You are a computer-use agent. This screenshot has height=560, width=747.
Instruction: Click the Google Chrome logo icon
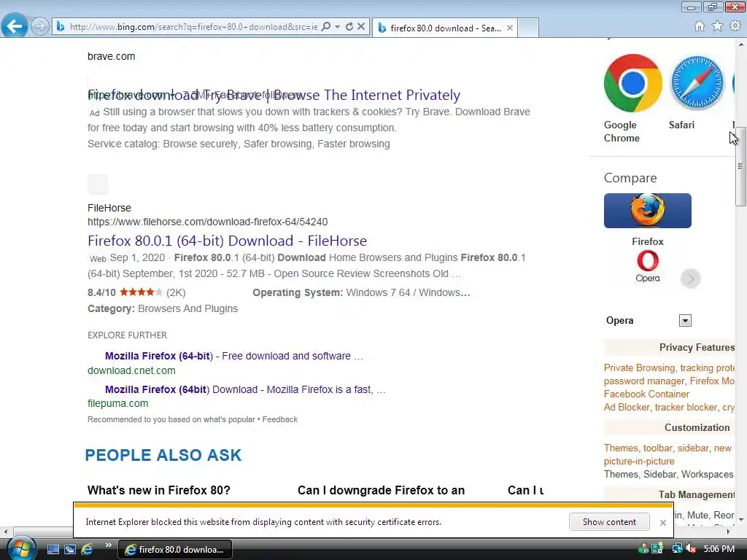click(x=632, y=83)
